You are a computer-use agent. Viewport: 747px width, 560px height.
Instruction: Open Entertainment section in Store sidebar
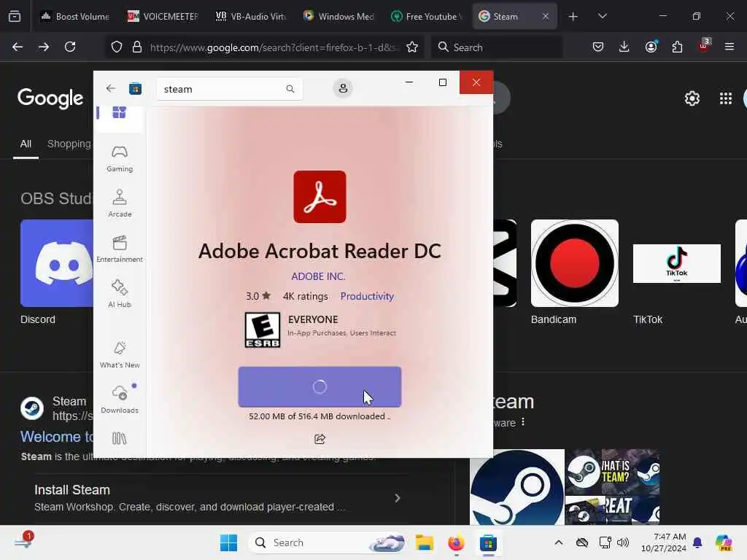(x=120, y=249)
